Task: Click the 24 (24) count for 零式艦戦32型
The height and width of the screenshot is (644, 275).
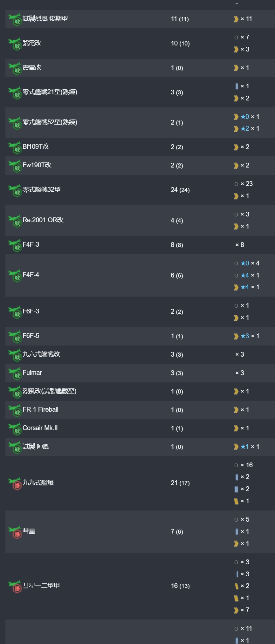Action: click(x=180, y=190)
